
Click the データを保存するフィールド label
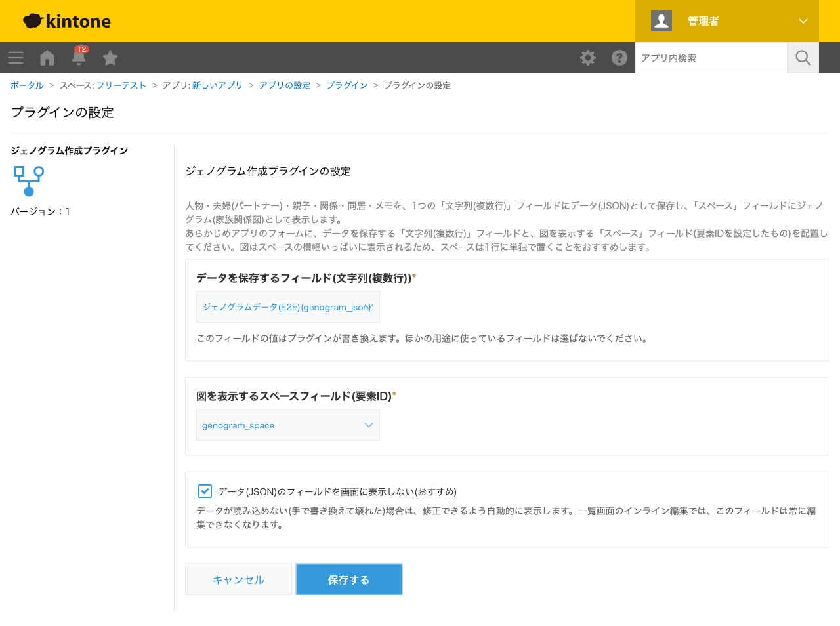click(304, 278)
